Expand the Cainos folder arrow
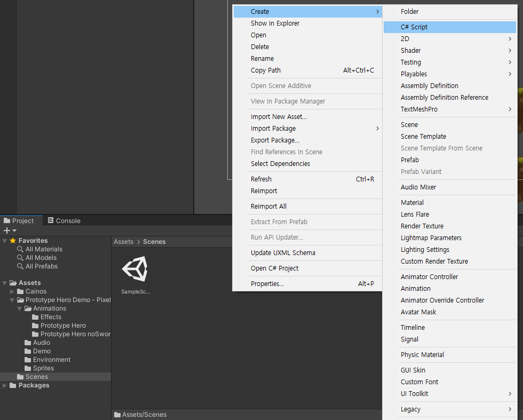The width and height of the screenshot is (523, 420). [12, 291]
